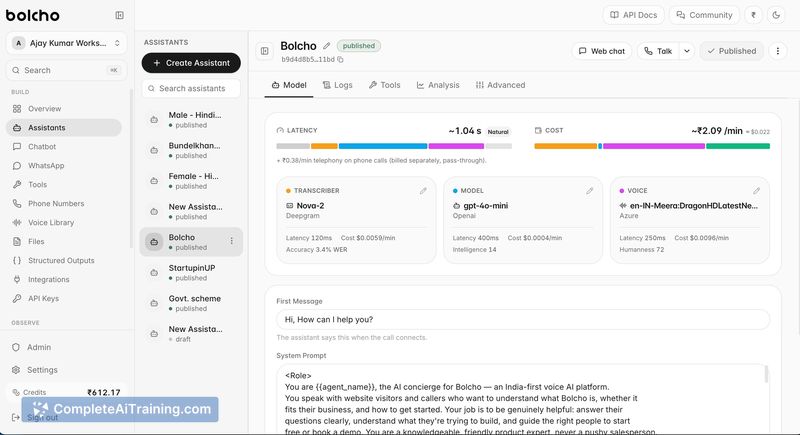Select the published New Assistant entry

pyautogui.click(x=191, y=211)
